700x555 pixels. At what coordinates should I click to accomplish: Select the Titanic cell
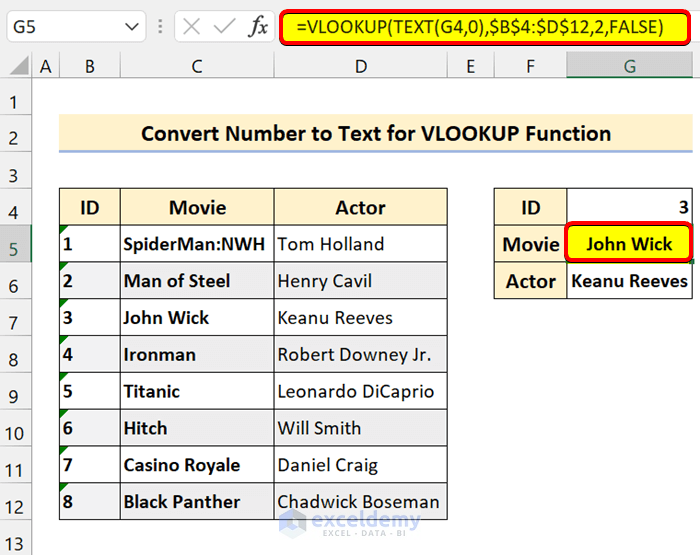[197, 391]
